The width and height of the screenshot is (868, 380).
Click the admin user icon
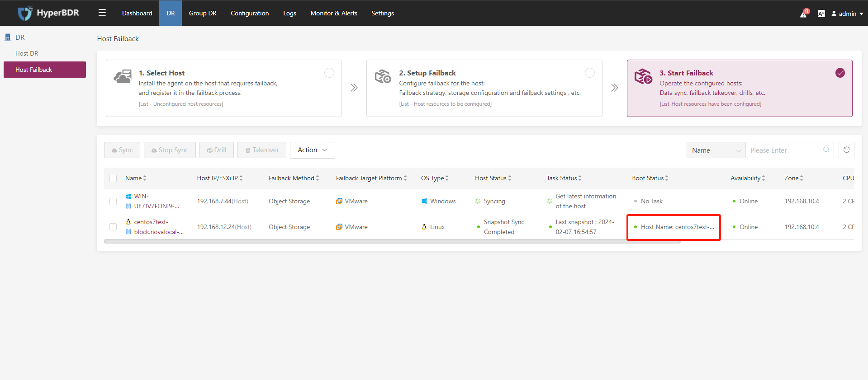click(x=834, y=14)
